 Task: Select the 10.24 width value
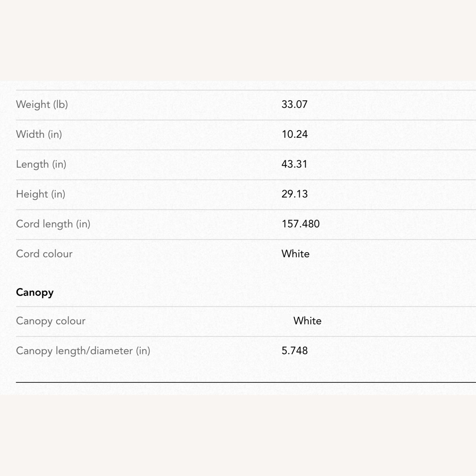(294, 134)
